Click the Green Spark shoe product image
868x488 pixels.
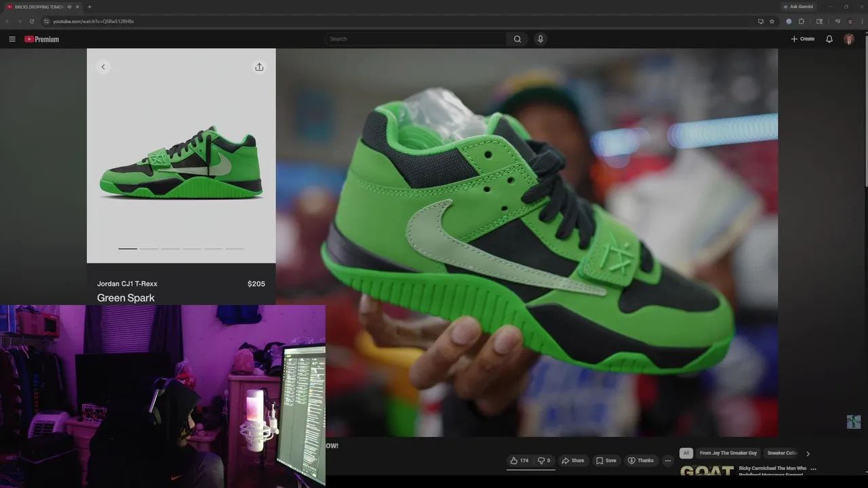(181, 163)
